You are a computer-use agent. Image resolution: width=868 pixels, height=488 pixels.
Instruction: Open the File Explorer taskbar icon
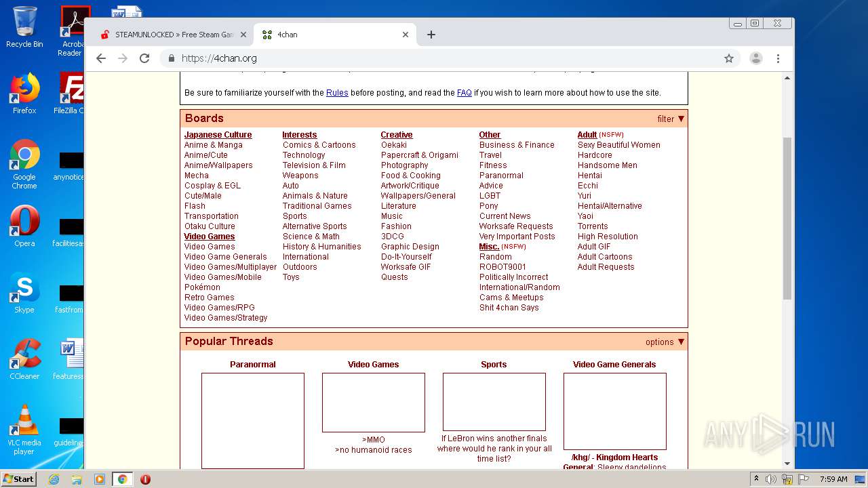[77, 479]
